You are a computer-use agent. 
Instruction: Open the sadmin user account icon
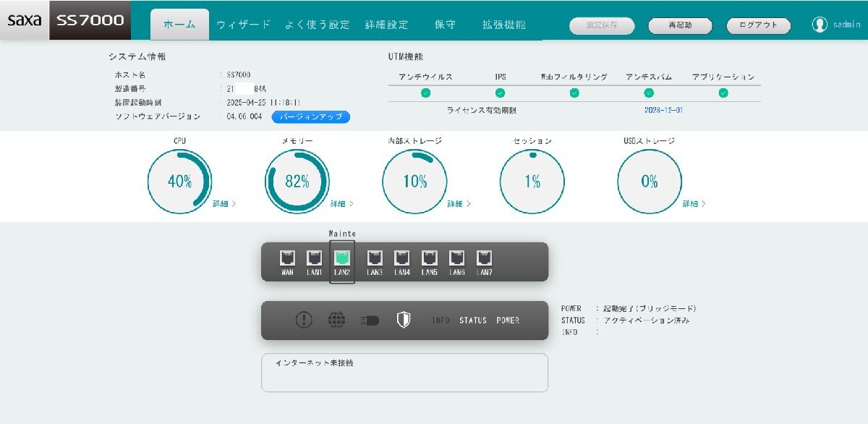820,24
